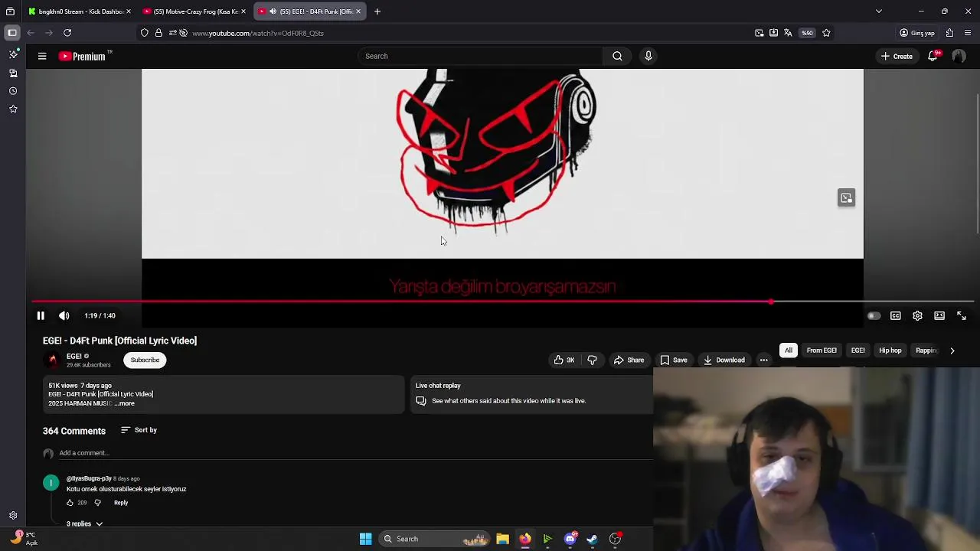Subscribe to EGE! channel
Viewport: 980px width, 551px height.
pos(145,360)
